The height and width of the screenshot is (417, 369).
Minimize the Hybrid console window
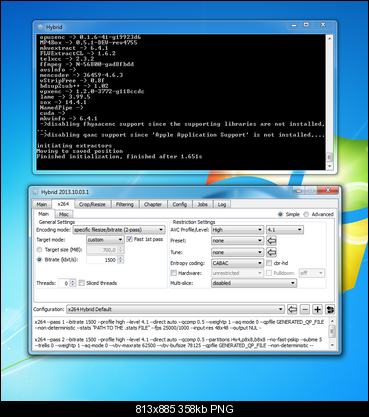294,25
